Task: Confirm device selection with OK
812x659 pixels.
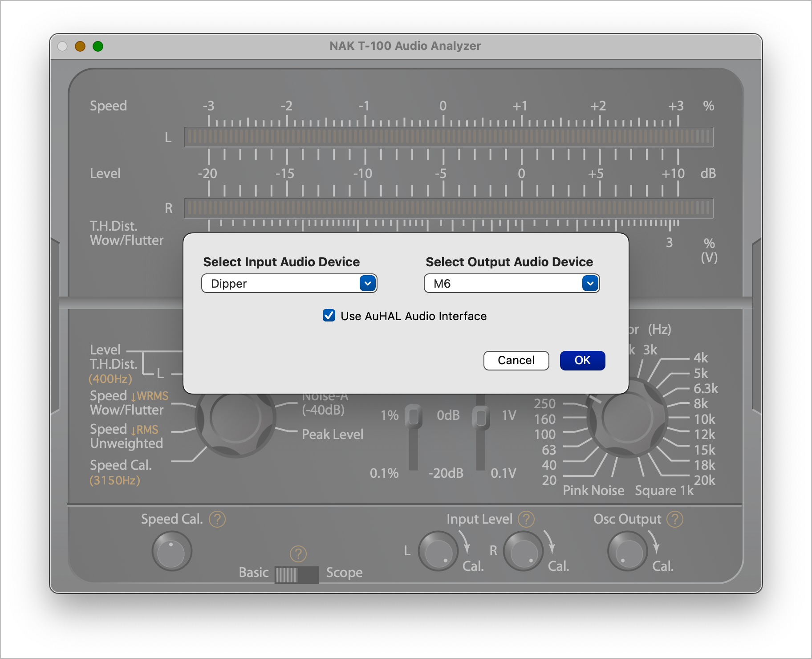Action: 582,360
